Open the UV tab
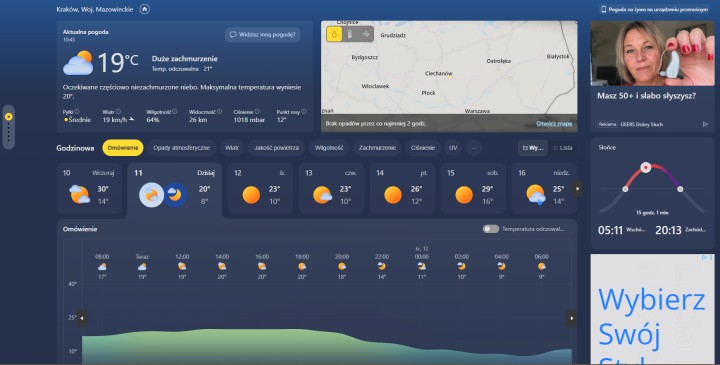The height and width of the screenshot is (365, 720). [453, 148]
